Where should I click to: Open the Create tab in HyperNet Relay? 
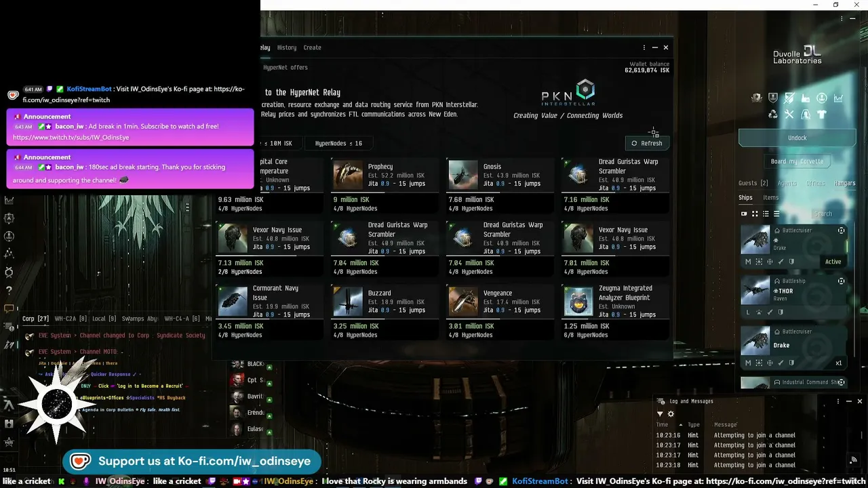pyautogui.click(x=312, y=47)
